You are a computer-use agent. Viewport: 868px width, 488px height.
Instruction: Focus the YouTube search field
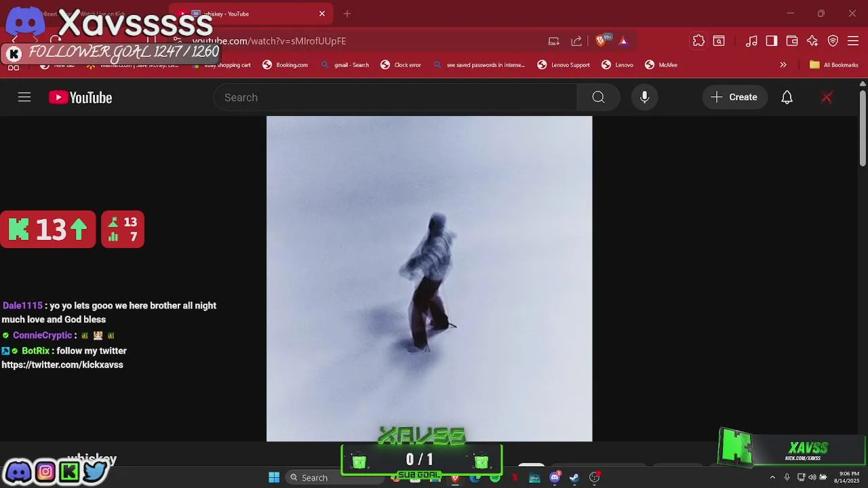click(395, 98)
